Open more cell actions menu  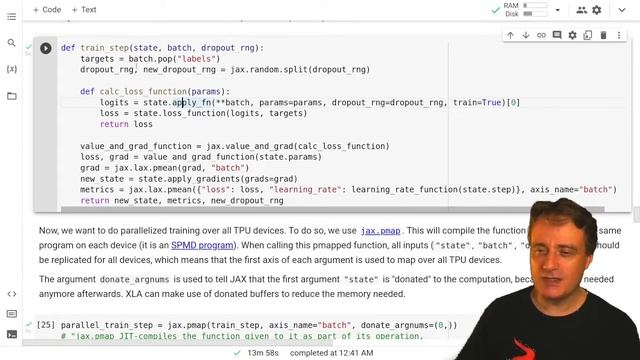click(619, 36)
